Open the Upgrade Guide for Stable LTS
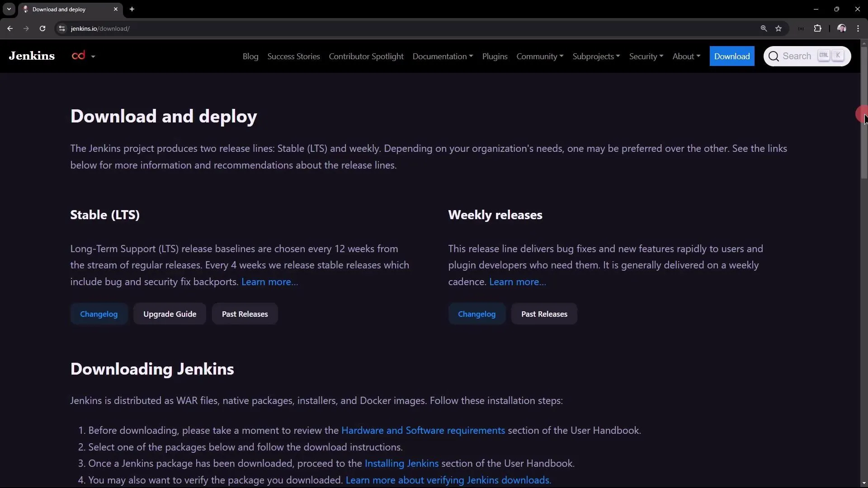 point(170,314)
